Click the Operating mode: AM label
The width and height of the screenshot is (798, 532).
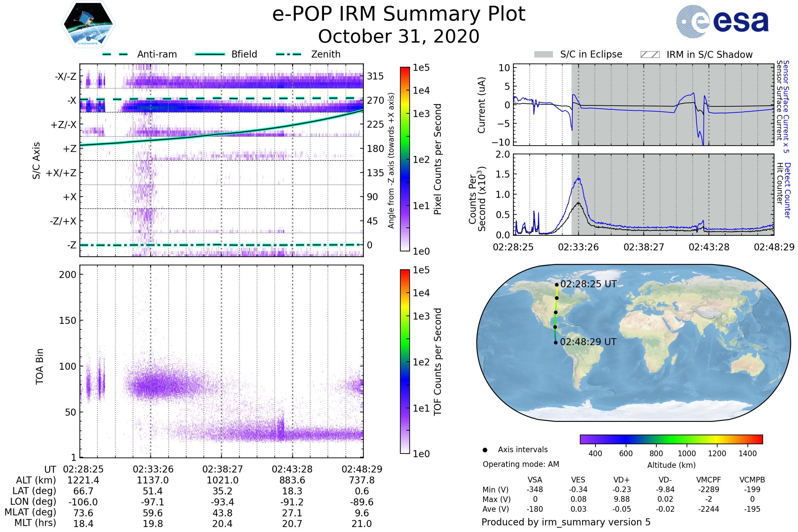521,464
